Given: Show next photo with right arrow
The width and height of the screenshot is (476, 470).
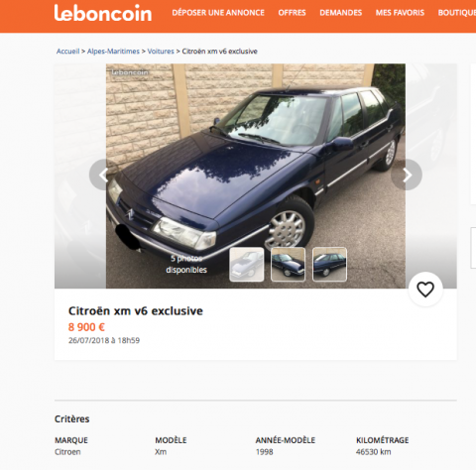Looking at the screenshot, I should coord(407,175).
